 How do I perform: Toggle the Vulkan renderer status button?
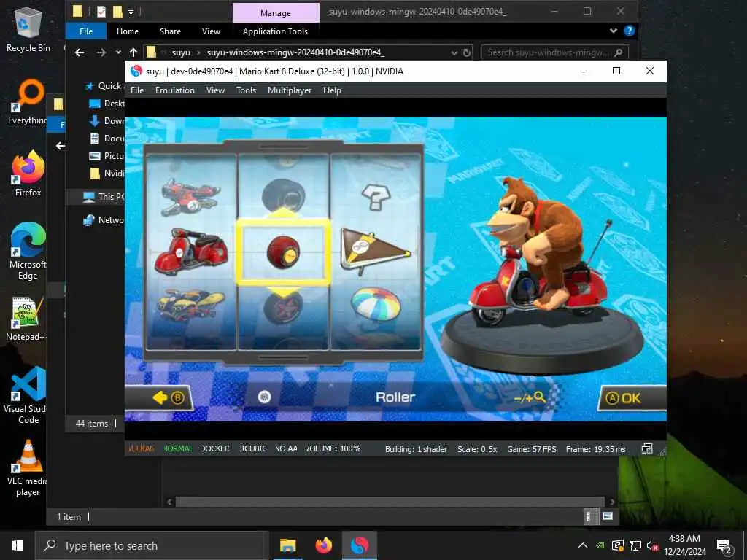(x=142, y=448)
